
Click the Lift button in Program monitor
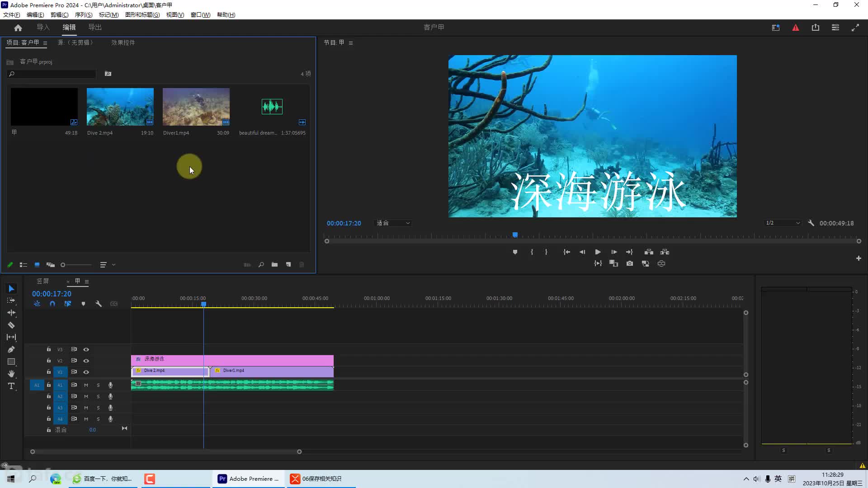(649, 252)
